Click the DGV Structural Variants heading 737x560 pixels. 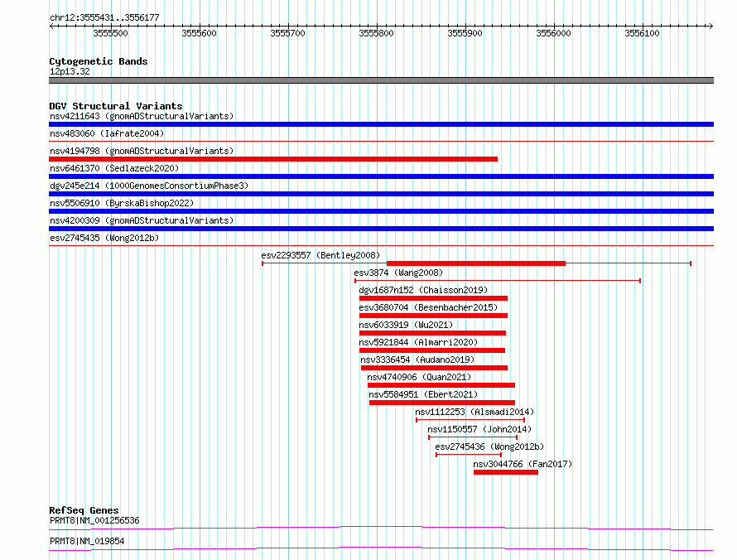tap(116, 106)
